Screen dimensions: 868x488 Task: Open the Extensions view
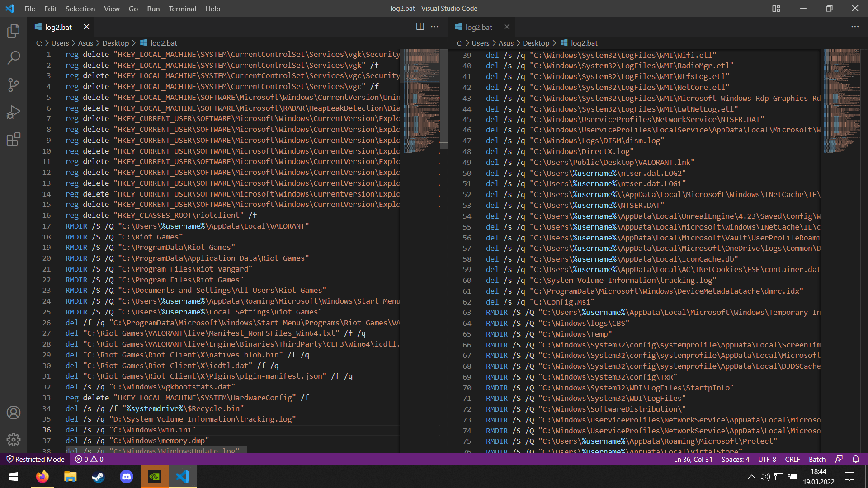[14, 139]
